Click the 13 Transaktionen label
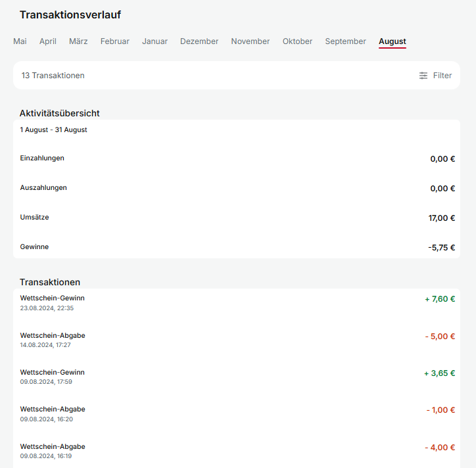Screen dimensions: 476x468 (53, 76)
